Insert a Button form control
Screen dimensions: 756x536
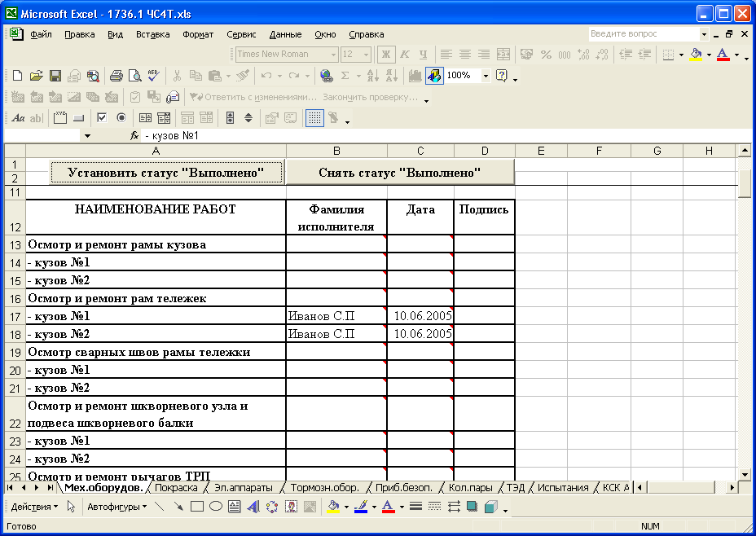coord(78,117)
